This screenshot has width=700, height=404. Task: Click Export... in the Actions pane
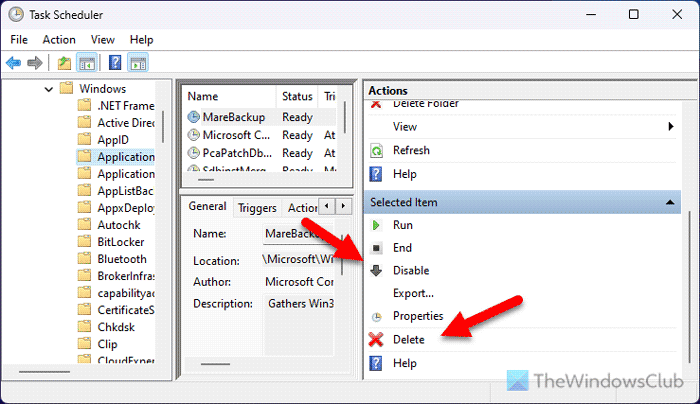tap(413, 293)
